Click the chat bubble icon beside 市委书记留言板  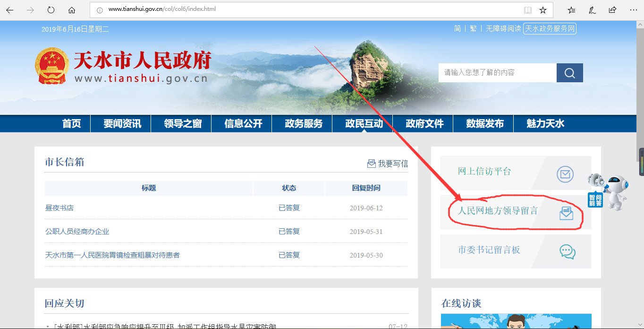click(x=566, y=252)
